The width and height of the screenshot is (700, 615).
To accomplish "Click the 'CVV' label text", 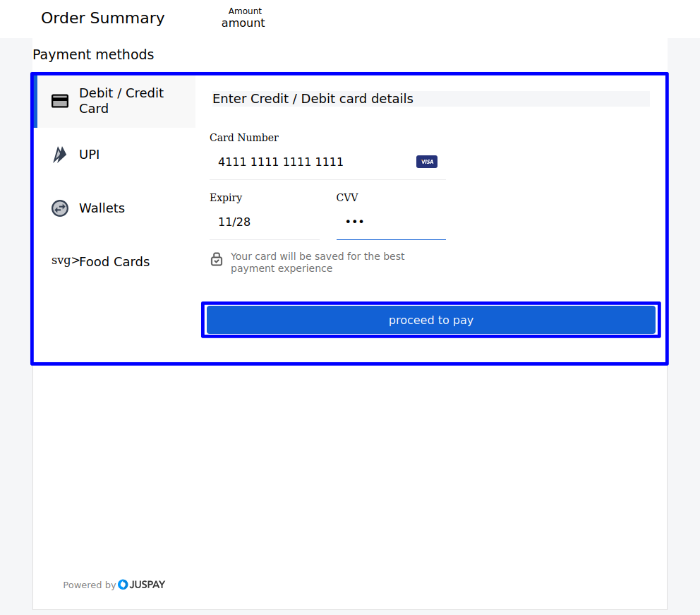I will click(347, 198).
